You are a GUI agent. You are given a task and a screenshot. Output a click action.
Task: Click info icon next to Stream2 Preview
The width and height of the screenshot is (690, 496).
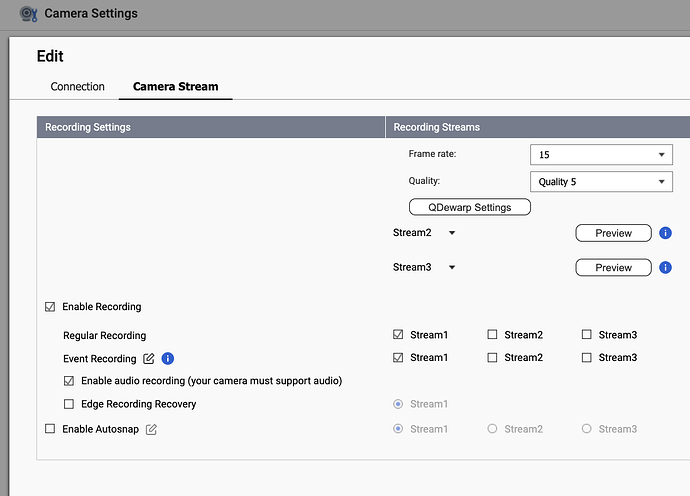(x=666, y=233)
